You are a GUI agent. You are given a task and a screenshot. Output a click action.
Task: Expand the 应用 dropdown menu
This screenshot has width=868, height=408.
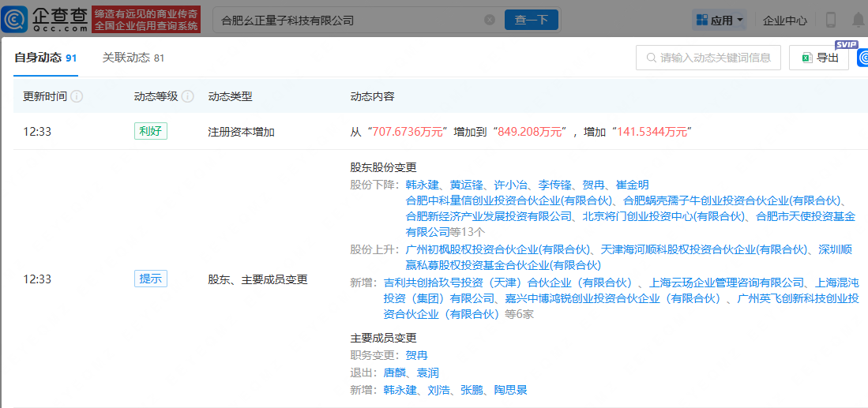tap(720, 20)
